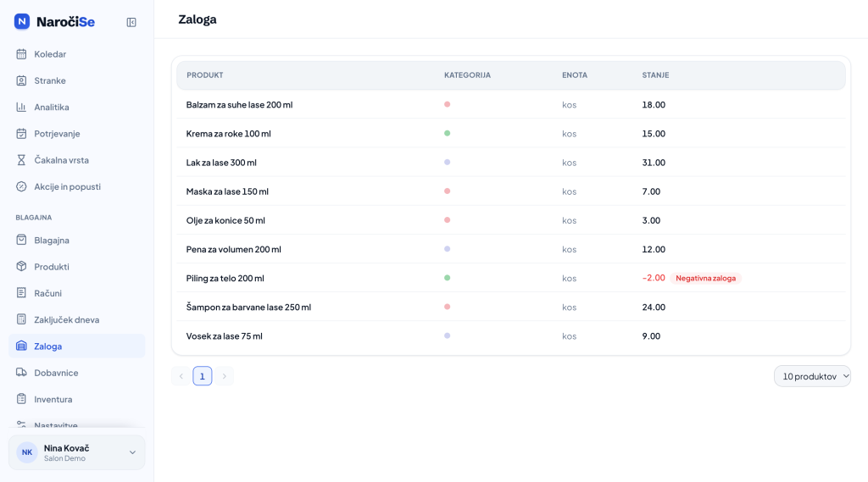Open the Piling za telo 200 ml row
The height and width of the screenshot is (482, 868).
point(511,278)
